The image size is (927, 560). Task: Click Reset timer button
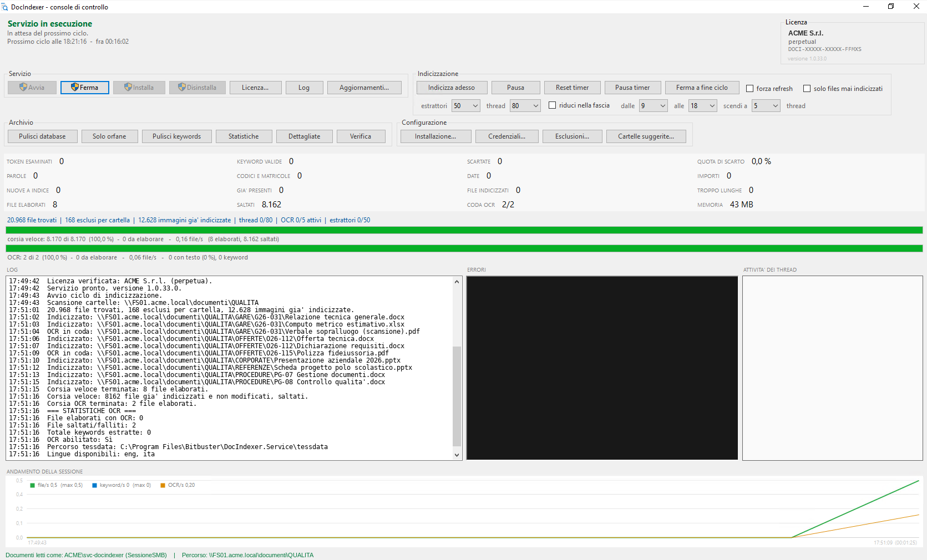[572, 88]
